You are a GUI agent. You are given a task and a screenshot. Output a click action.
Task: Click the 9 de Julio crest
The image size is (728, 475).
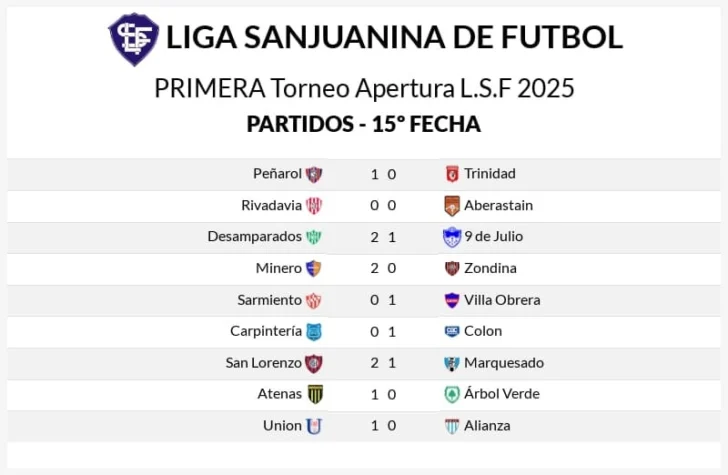(x=451, y=237)
